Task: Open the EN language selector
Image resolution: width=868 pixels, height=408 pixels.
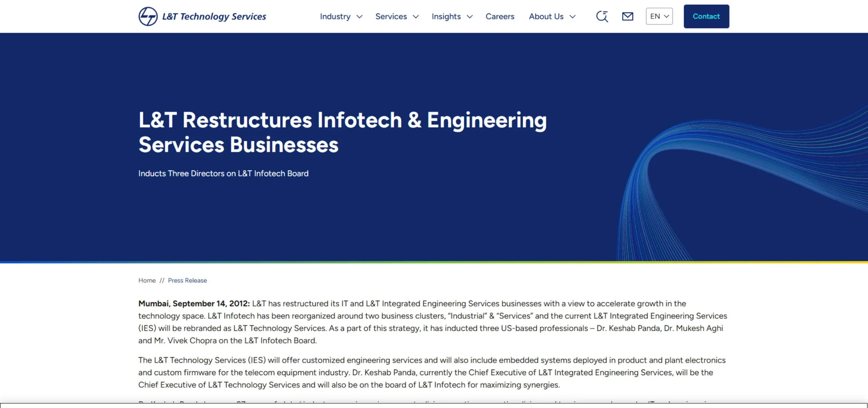Action: point(658,16)
